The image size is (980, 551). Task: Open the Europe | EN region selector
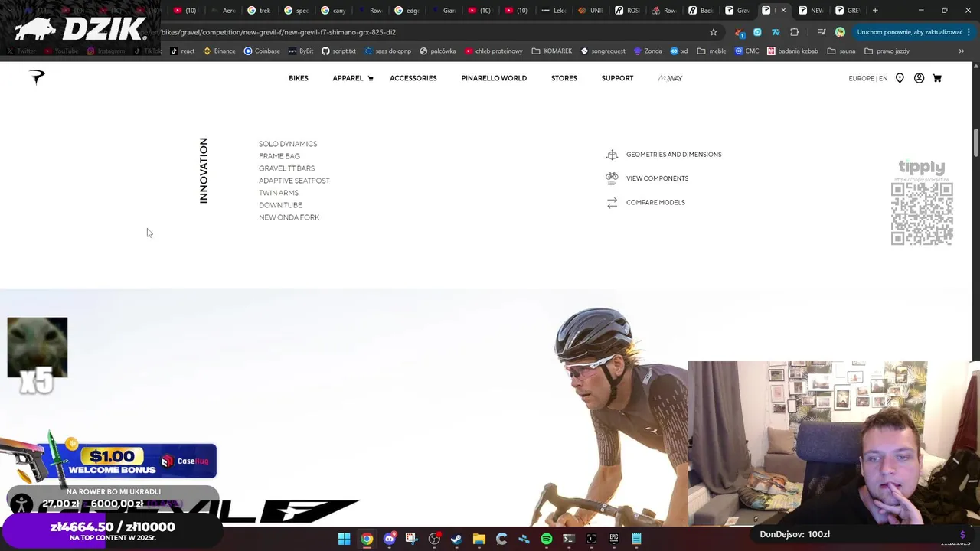point(867,78)
